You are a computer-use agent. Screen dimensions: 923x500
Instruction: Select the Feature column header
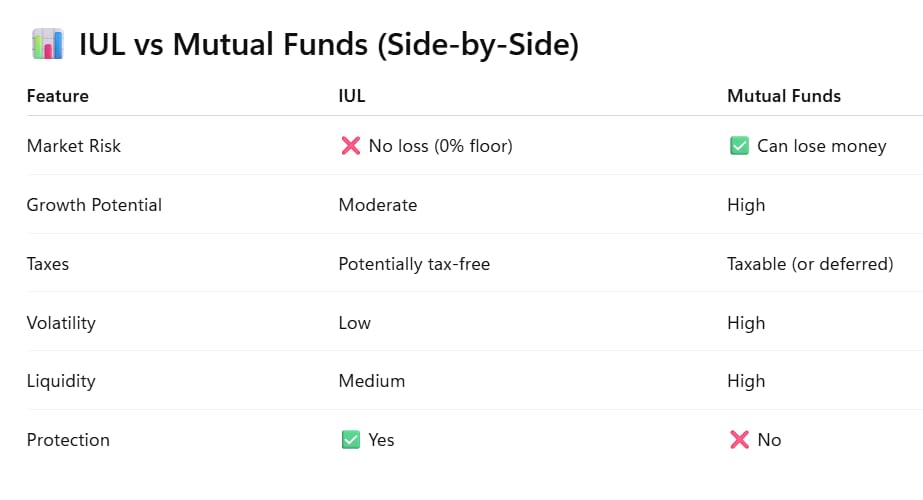click(58, 96)
